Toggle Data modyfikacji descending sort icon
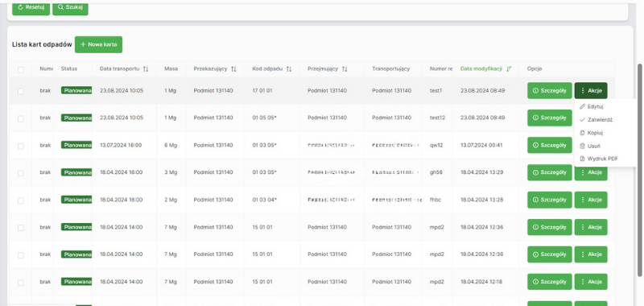The width and height of the screenshot is (644, 306). click(509, 69)
